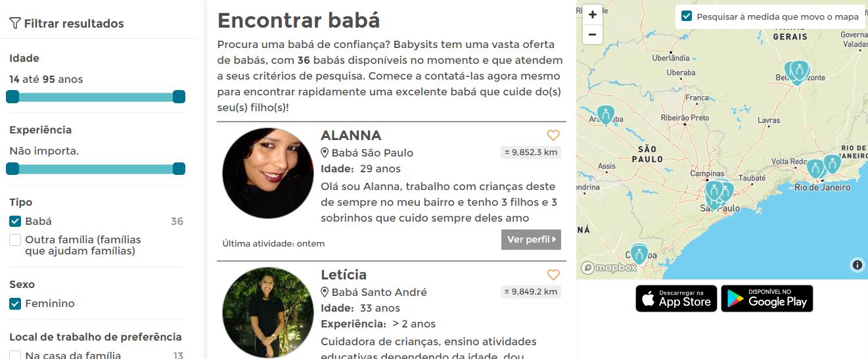Click the left handle of the Experiência slider
The image size is (868, 359).
click(12, 169)
